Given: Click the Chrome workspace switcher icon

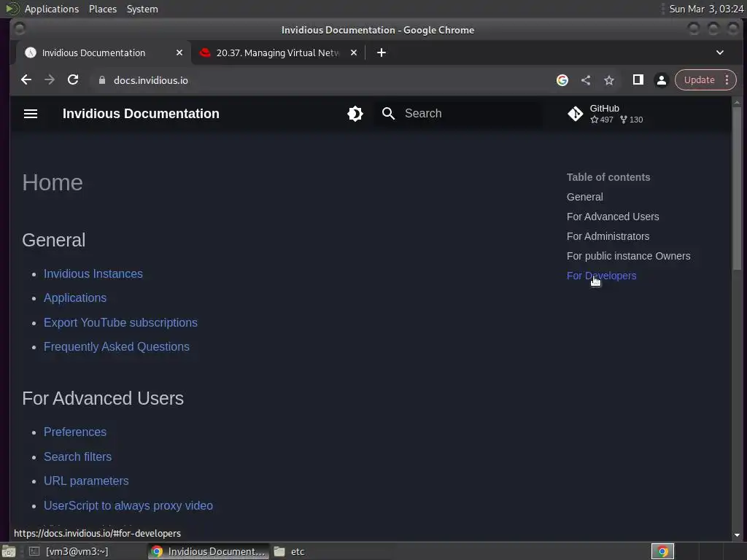Looking at the screenshot, I should click(662, 551).
